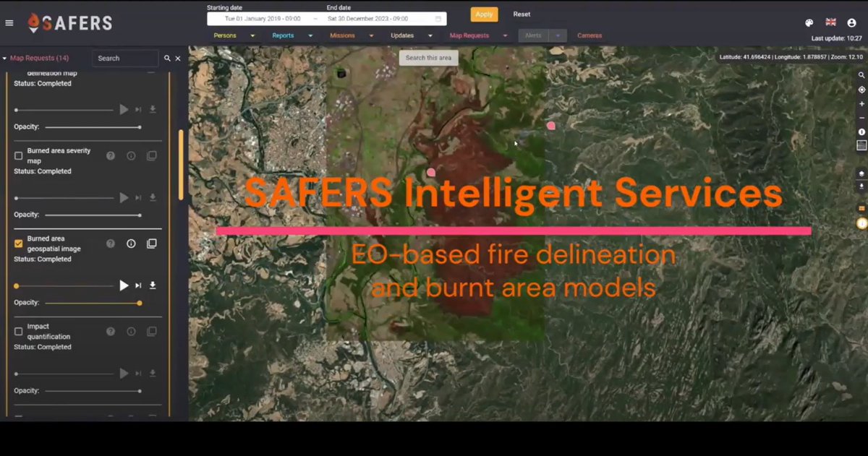Viewport: 868px width, 456px height.
Task: Copy the Impact quantification request
Action: (x=151, y=332)
